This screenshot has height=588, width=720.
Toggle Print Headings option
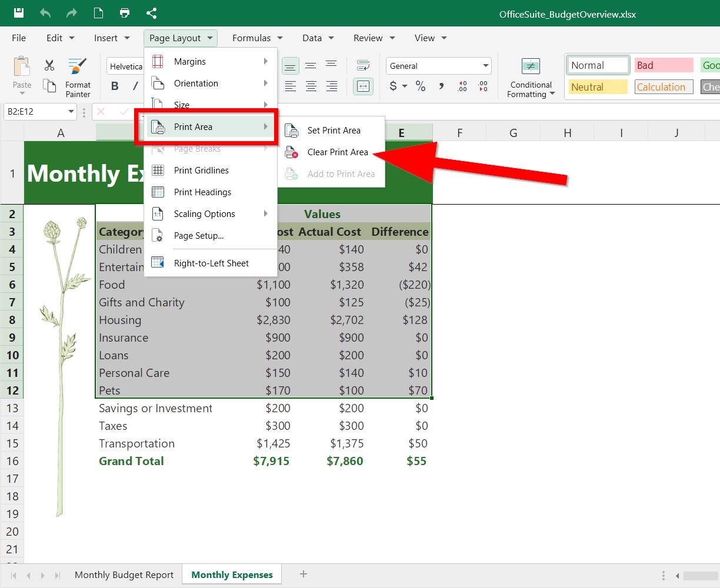202,192
